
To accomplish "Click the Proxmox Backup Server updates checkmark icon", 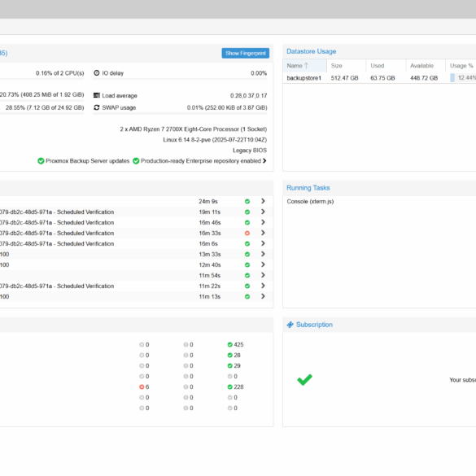I will click(41, 161).
